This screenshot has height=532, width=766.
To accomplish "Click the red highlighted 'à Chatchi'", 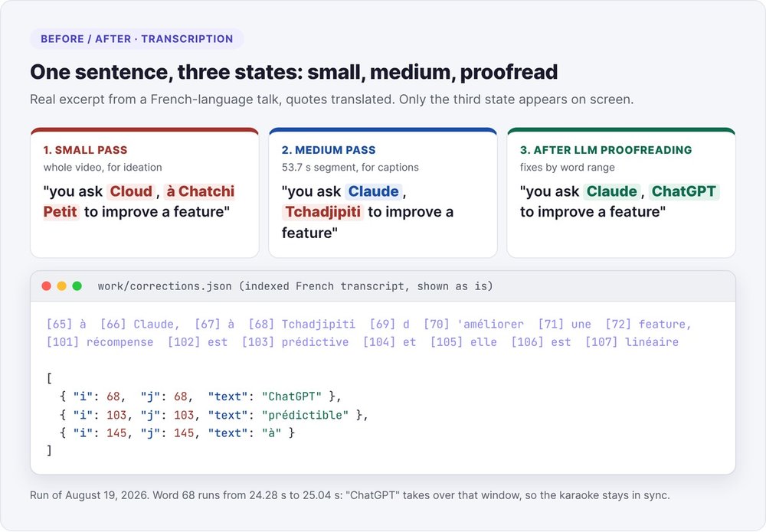I will click(200, 191).
